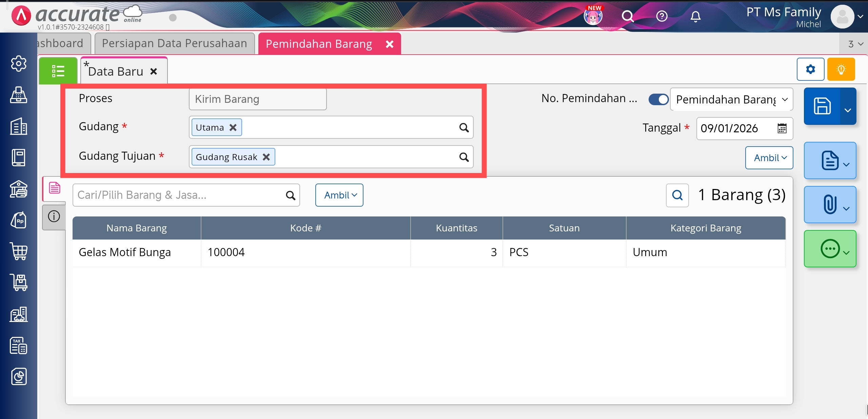Open the shopping cart sidebar module
This screenshot has width=868, height=419.
[x=19, y=251]
